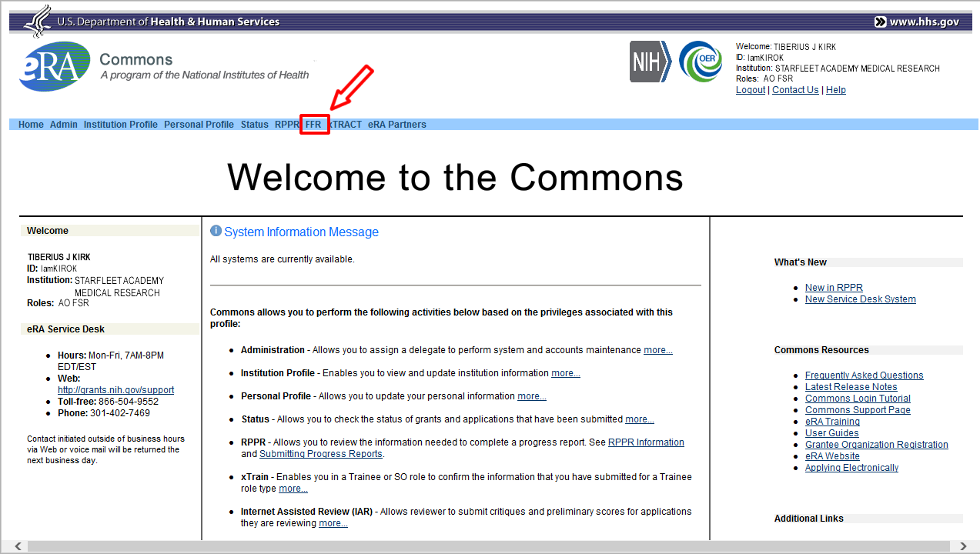
Task: Open the User Guides link
Action: 832,433
